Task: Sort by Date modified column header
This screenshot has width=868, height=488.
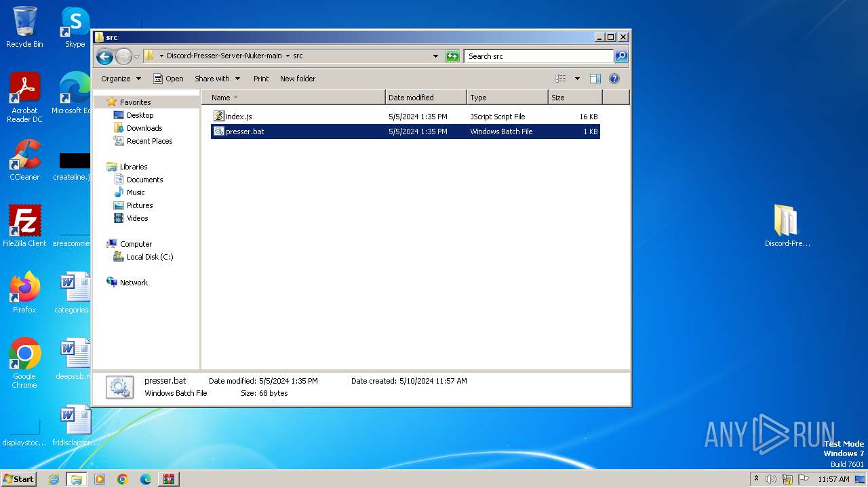Action: (426, 98)
